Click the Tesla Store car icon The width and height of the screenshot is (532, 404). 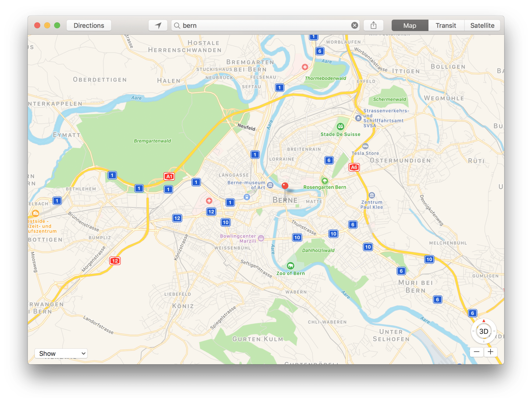pos(365,146)
